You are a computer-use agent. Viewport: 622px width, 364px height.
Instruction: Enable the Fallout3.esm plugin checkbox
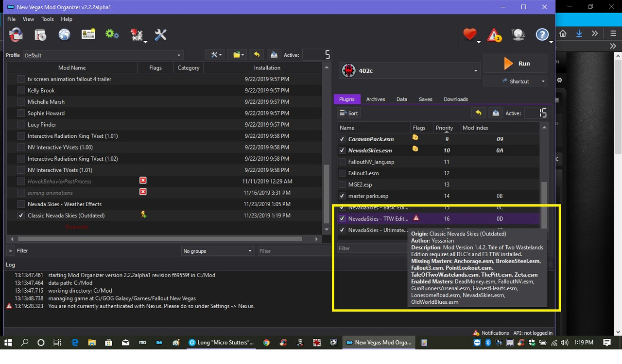tap(342, 173)
